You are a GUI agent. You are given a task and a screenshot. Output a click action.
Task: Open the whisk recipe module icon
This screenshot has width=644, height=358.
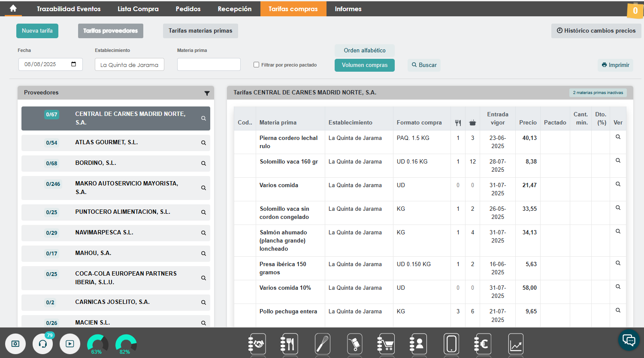323,344
